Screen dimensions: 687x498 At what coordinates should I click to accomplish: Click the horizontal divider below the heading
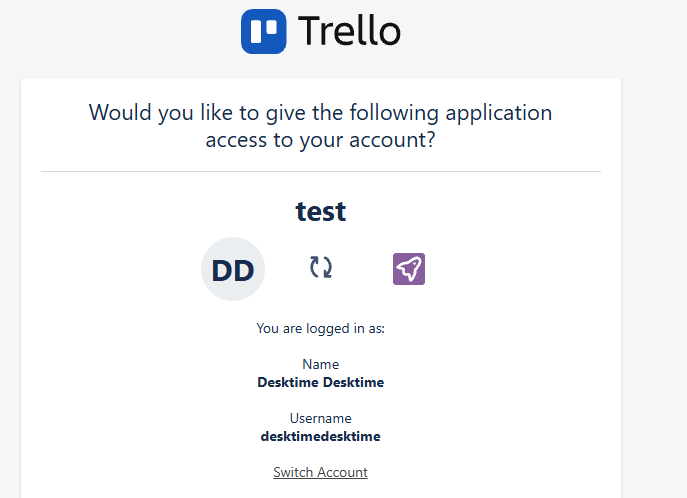pyautogui.click(x=321, y=172)
